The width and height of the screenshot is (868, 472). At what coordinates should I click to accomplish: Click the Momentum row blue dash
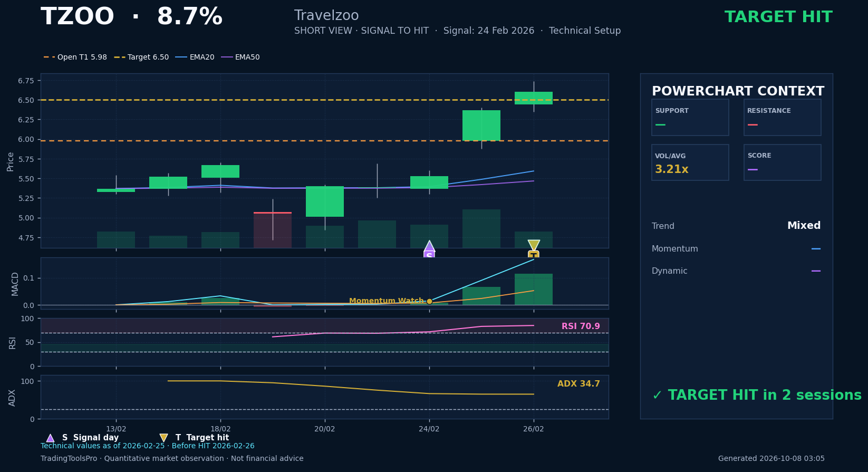(x=816, y=248)
